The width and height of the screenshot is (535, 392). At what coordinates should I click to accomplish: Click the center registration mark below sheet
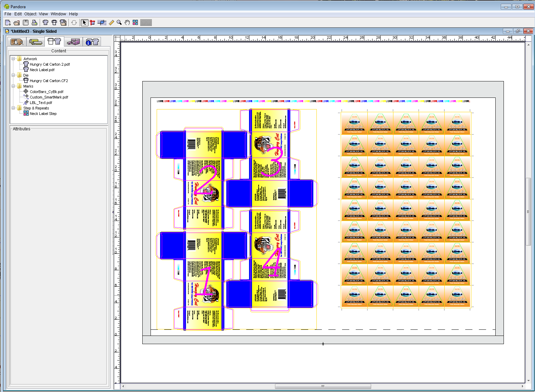(323, 344)
